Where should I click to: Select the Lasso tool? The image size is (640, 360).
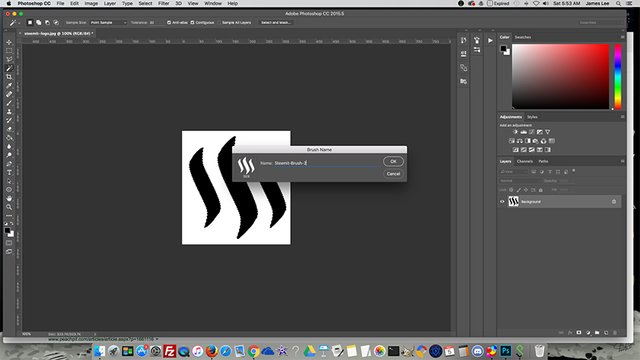pos(9,60)
